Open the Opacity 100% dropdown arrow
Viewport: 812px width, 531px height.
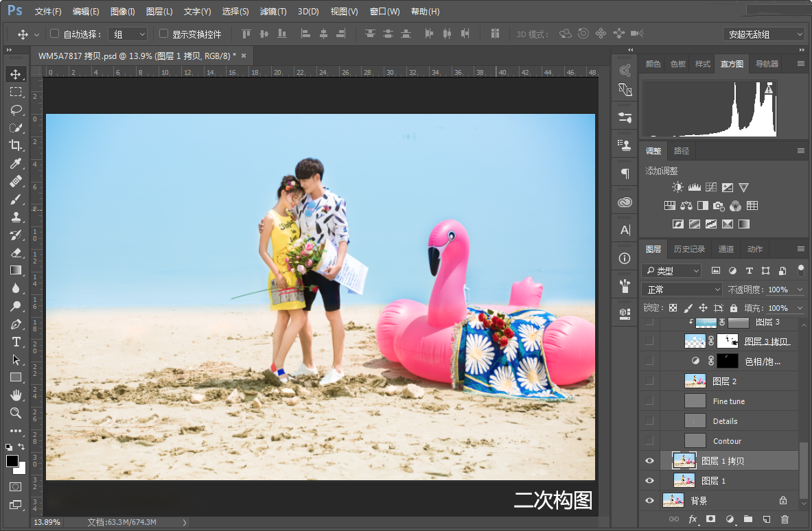pyautogui.click(x=800, y=290)
